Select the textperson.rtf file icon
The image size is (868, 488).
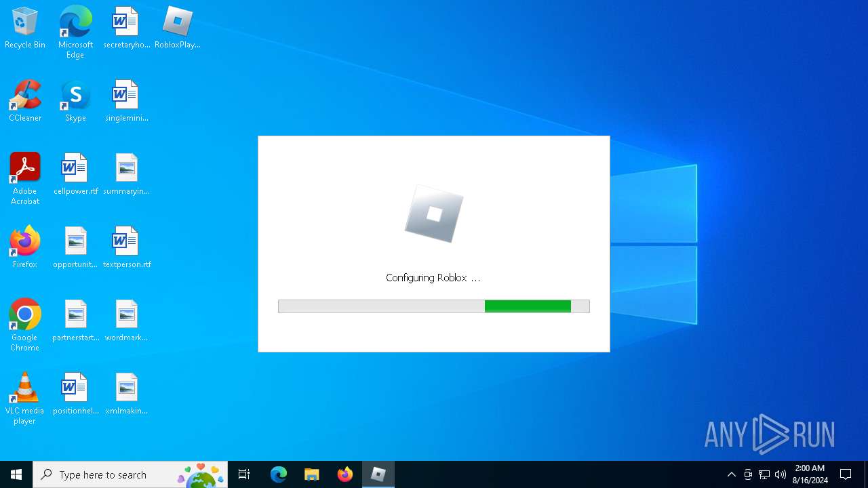[x=126, y=247]
